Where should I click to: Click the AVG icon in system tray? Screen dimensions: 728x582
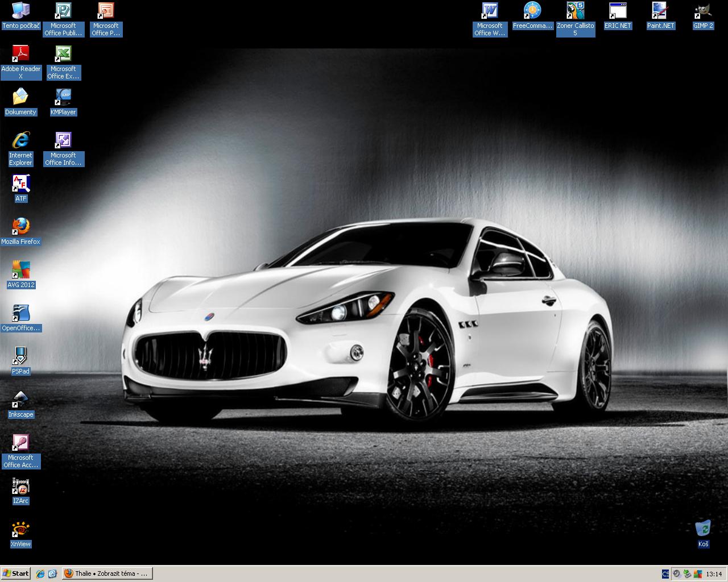(x=697, y=573)
